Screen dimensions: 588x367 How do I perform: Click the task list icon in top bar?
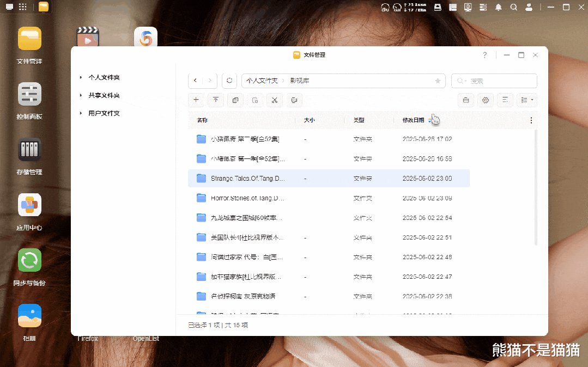[483, 7]
